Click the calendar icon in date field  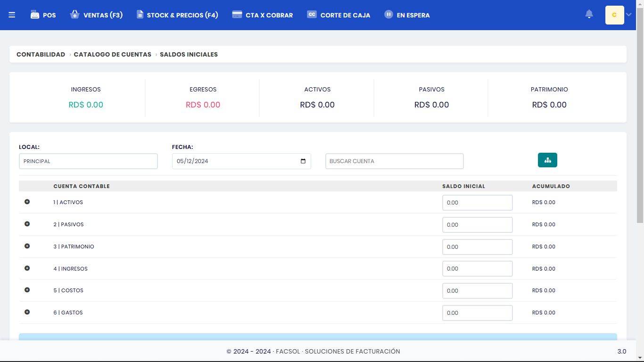point(303,161)
